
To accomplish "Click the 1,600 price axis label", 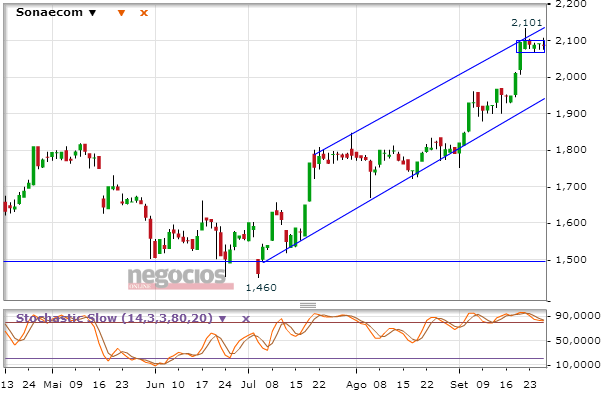I will (x=571, y=223).
